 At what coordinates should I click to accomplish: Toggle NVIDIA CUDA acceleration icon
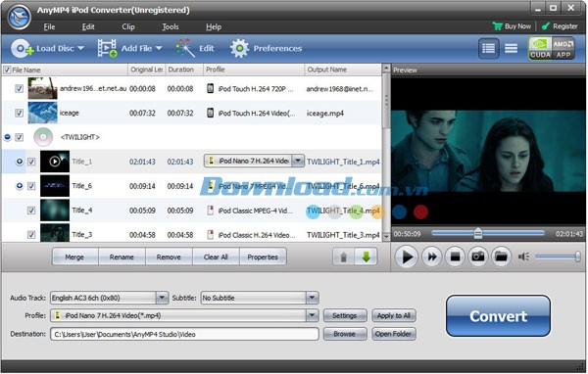click(540, 48)
